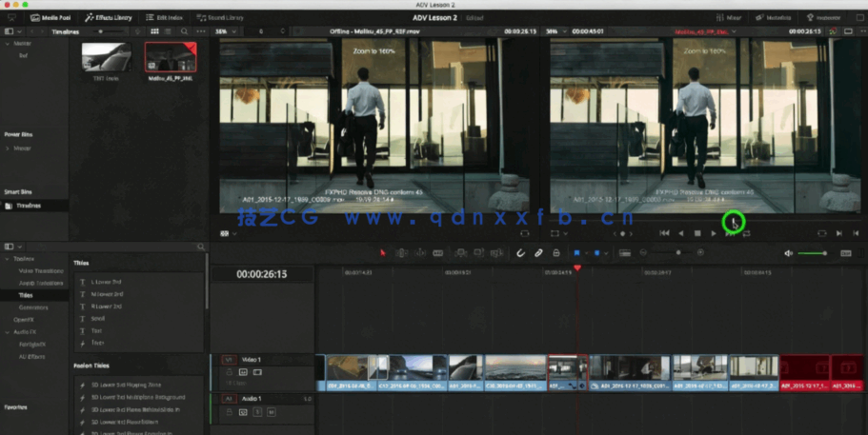Mute the audio with the speaker icon
This screenshot has height=435, width=868.
[788, 253]
